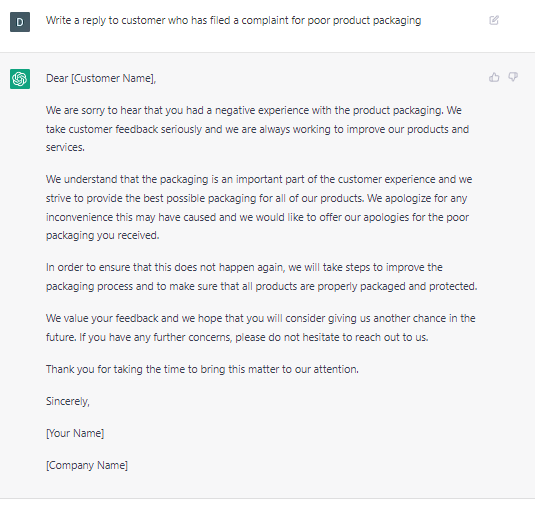Click the prompt text about poor product packaging

click(233, 20)
